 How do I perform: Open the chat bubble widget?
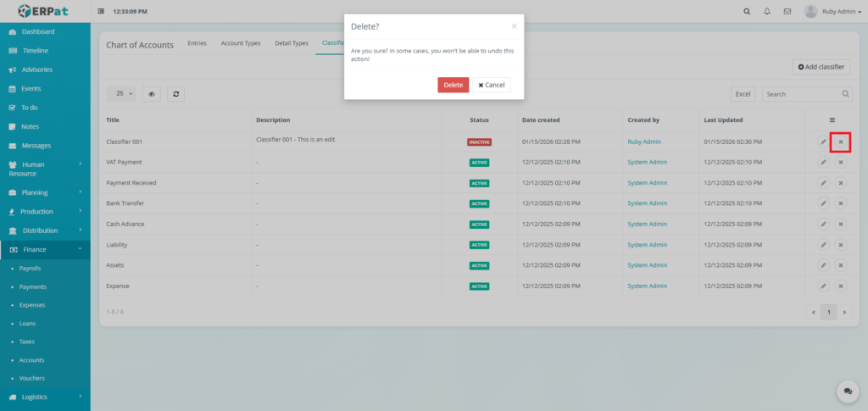847,391
